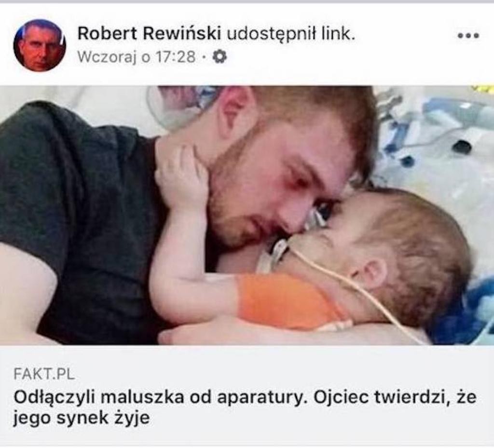Click the Robert Rewiński name link

coord(149,34)
